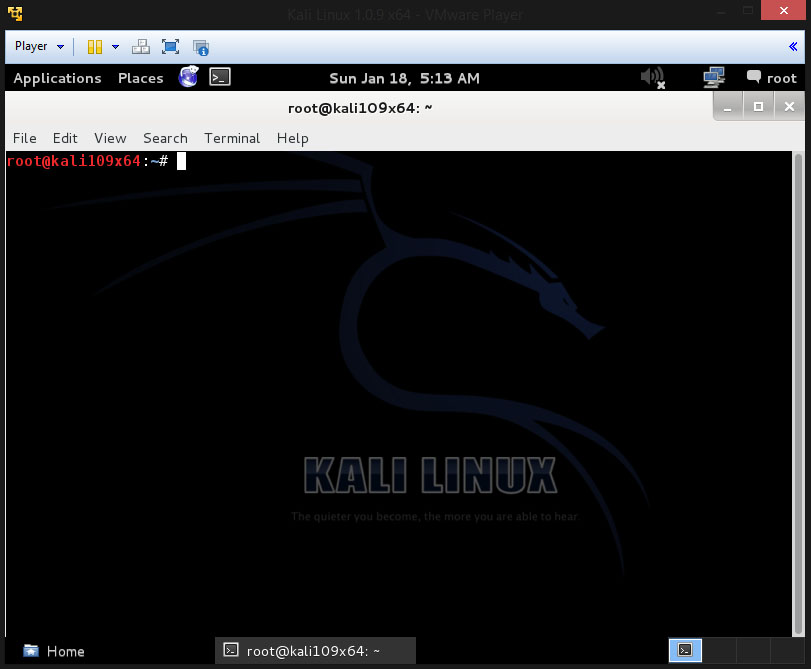This screenshot has width=811, height=669.
Task: Open the terminal Edit menu
Action: click(x=65, y=139)
